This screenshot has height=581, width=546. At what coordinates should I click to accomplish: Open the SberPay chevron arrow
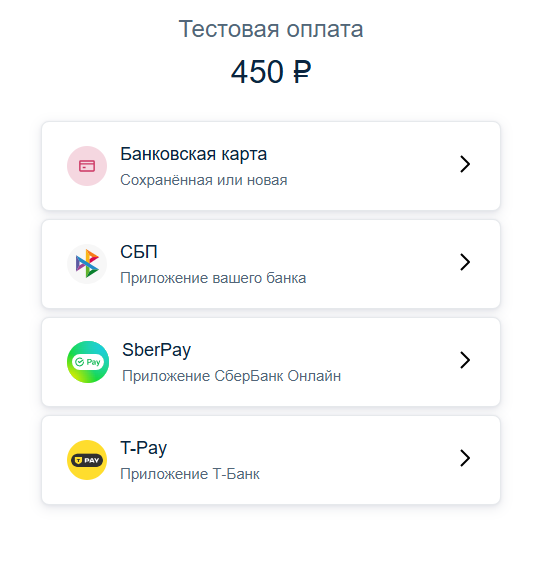pos(465,360)
